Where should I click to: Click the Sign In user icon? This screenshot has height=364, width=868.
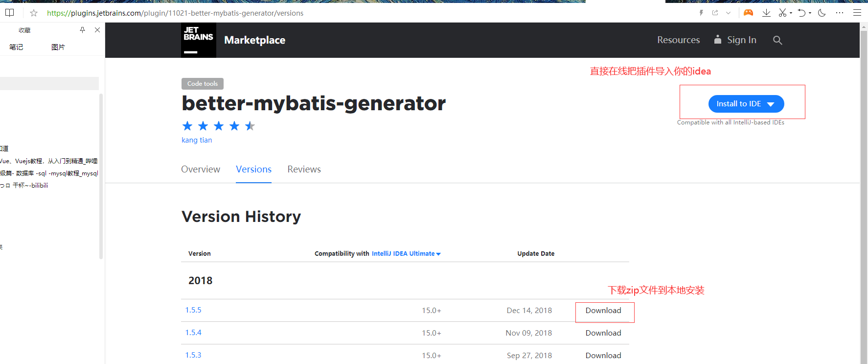tap(718, 40)
